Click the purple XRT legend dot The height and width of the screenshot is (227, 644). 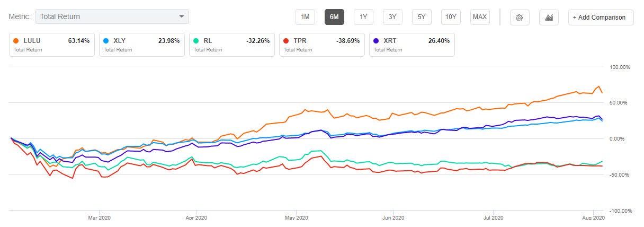377,40
